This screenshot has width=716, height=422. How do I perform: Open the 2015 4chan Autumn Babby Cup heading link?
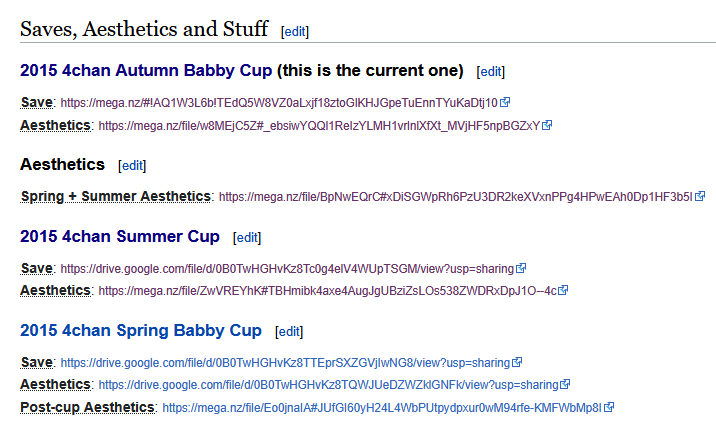[146, 70]
